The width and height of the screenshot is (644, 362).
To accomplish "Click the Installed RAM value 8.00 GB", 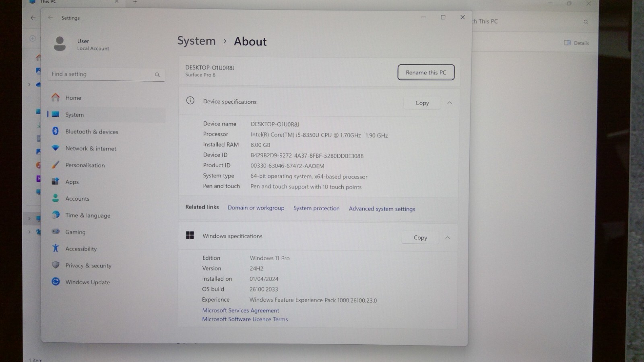I will [x=260, y=145].
